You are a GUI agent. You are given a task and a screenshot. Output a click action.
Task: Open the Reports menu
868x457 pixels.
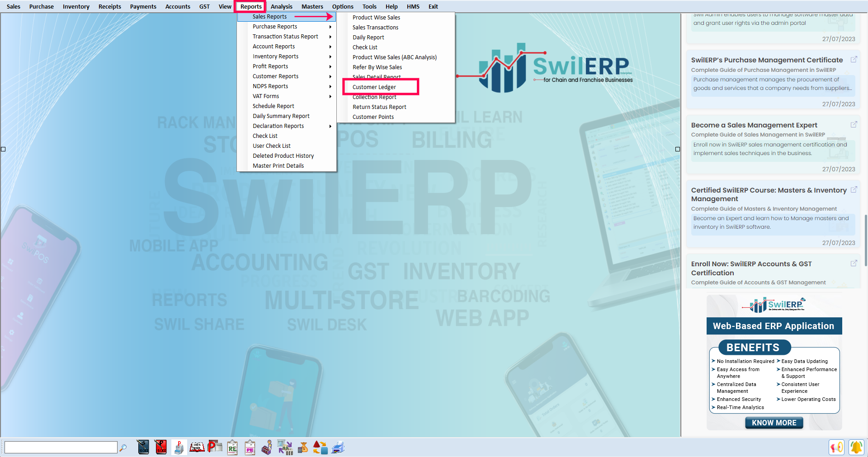click(251, 6)
